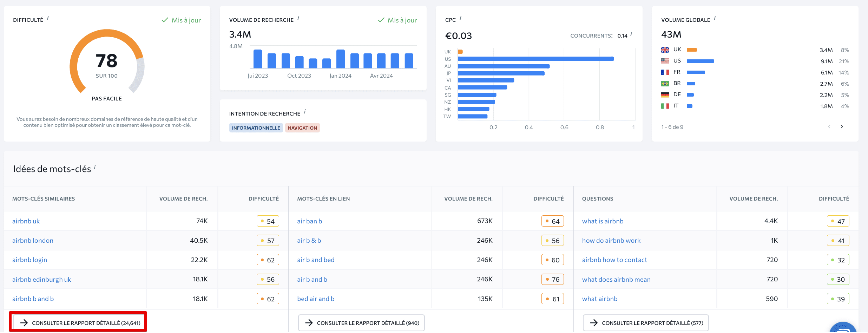868x333 pixels.
Task: Open the 'airbnb uk' keyword link
Action: point(26,221)
